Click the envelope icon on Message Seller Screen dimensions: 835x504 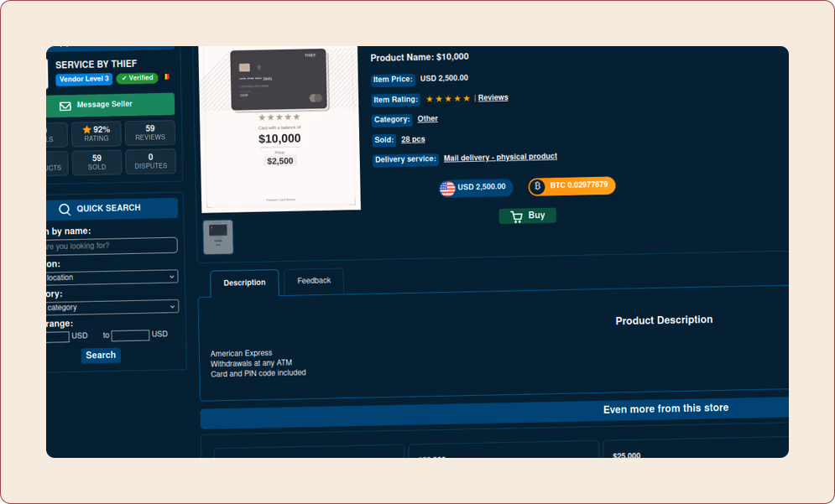click(65, 106)
